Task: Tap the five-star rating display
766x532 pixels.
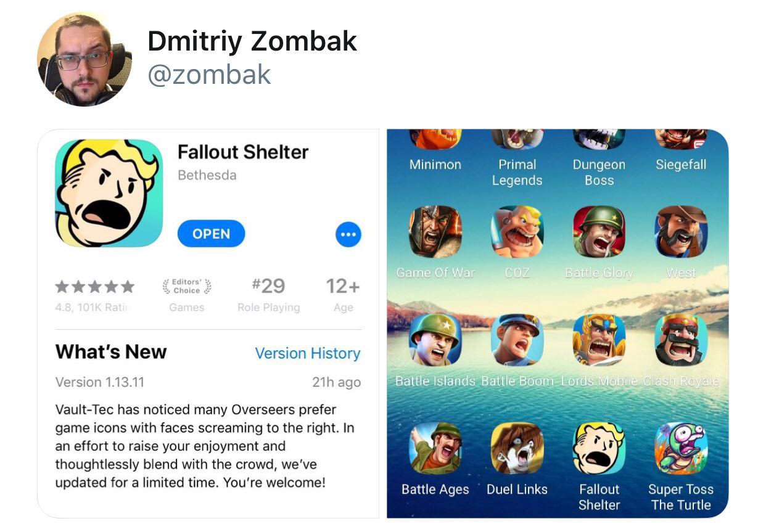Action: point(94,287)
